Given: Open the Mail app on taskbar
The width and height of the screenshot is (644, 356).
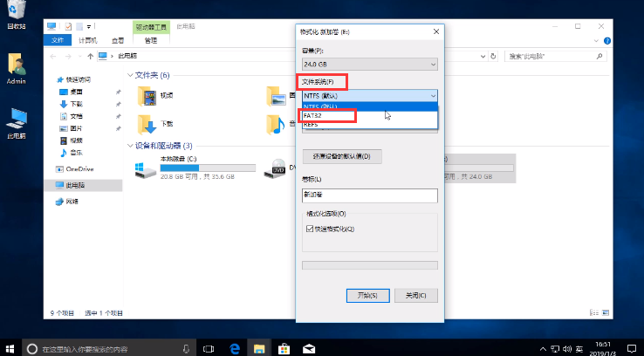Looking at the screenshot, I should point(308,348).
